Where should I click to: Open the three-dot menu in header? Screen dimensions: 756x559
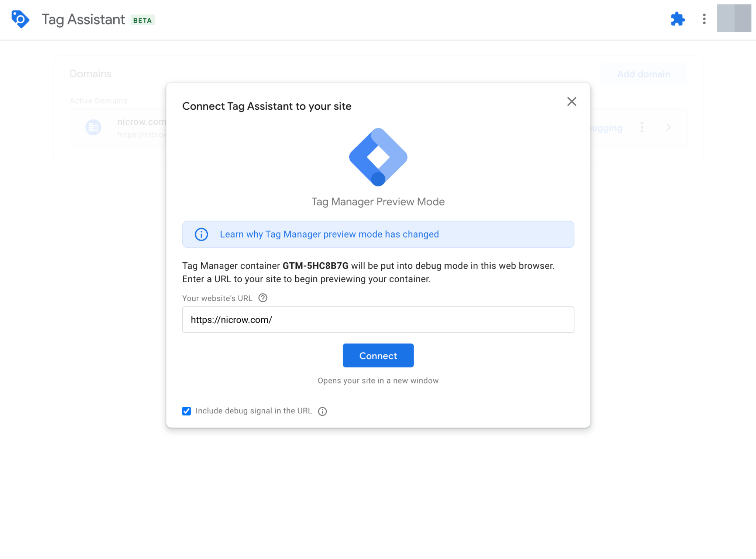[x=704, y=19]
